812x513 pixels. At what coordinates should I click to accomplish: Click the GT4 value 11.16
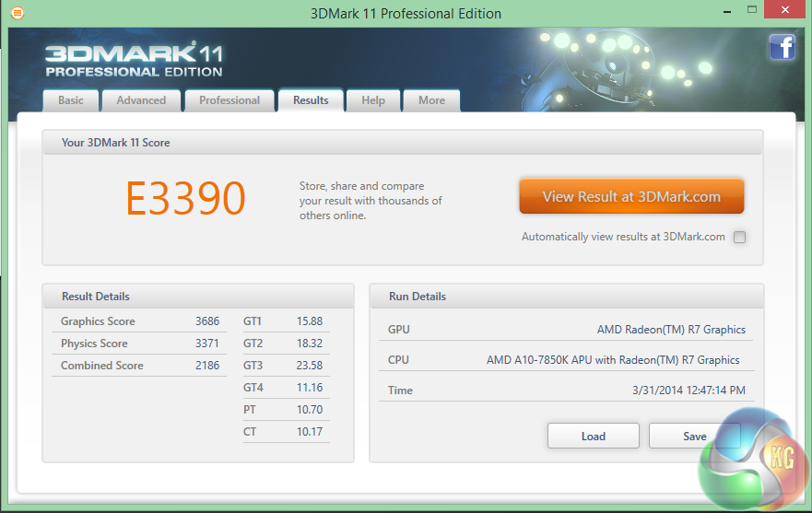tap(309, 388)
